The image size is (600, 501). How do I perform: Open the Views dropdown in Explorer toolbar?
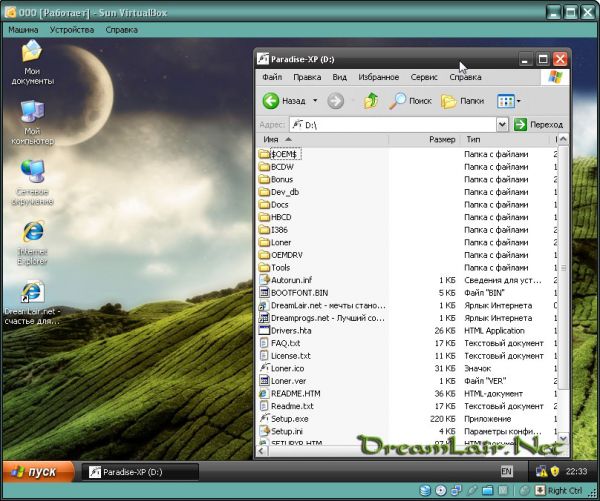pyautogui.click(x=509, y=101)
